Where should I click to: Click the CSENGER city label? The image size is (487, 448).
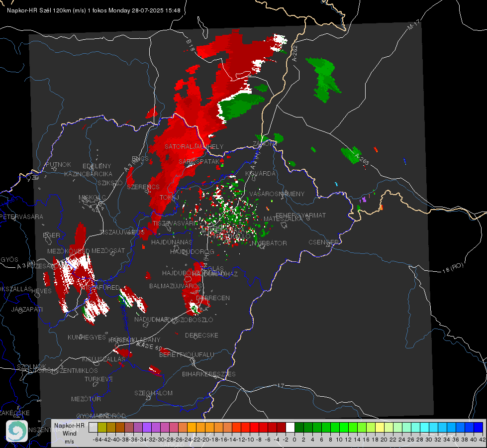[323, 242]
